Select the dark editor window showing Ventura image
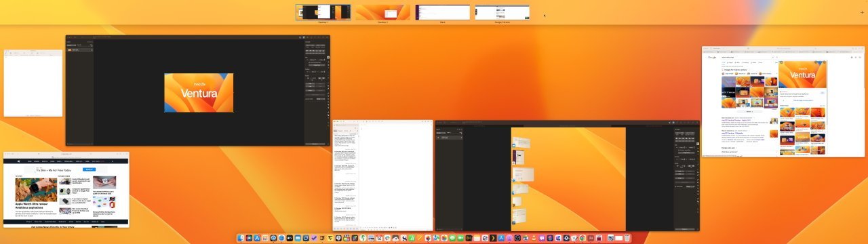The image size is (868, 244). pyautogui.click(x=198, y=90)
